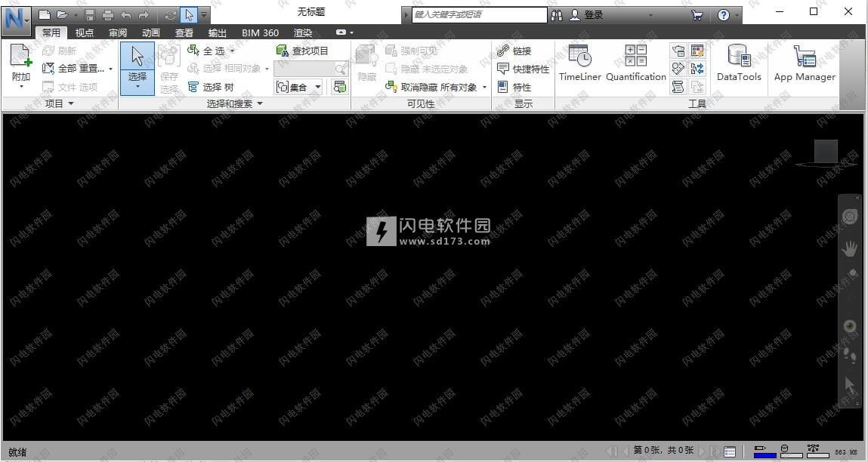The width and height of the screenshot is (868, 462).
Task: Switch to the 渲染 ribbon tab
Action: pos(303,32)
